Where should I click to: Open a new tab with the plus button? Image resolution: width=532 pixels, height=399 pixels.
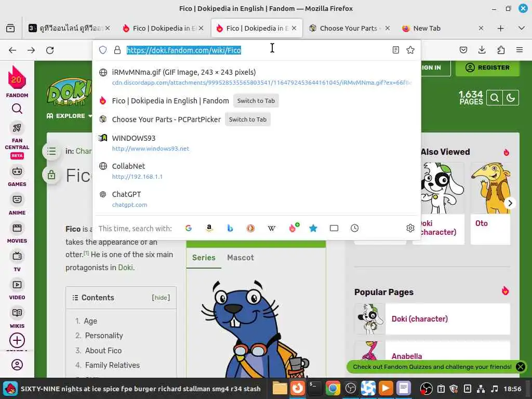pyautogui.click(x=500, y=28)
